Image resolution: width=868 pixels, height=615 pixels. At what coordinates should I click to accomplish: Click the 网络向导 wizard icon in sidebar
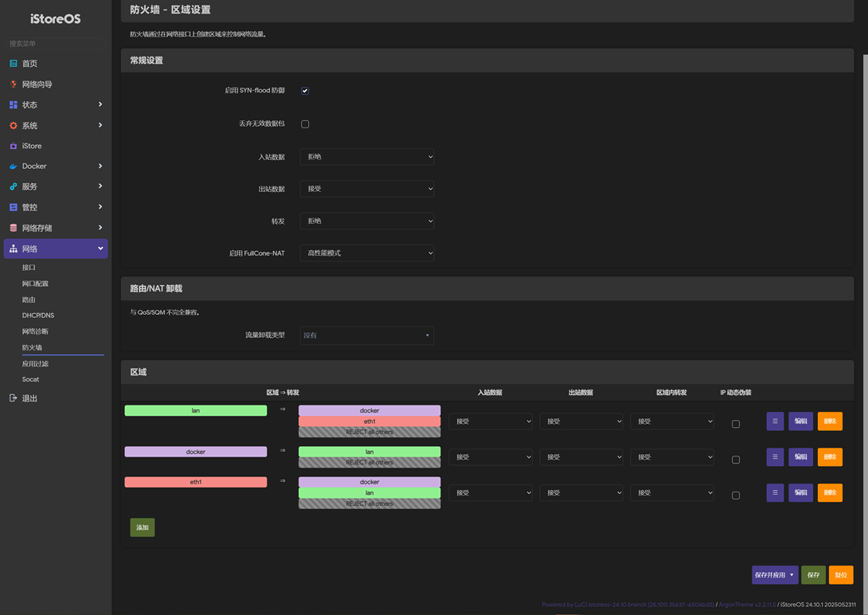click(x=14, y=84)
